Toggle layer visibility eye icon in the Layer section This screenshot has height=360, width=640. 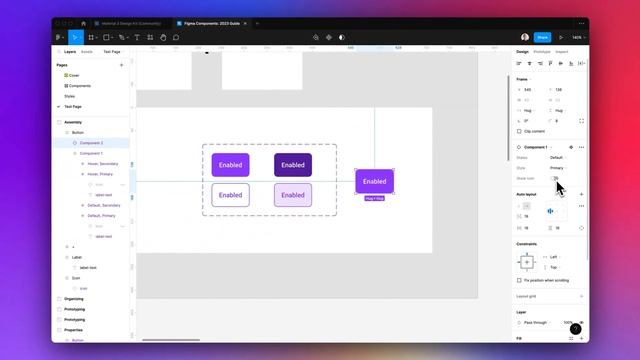[x=582, y=322]
